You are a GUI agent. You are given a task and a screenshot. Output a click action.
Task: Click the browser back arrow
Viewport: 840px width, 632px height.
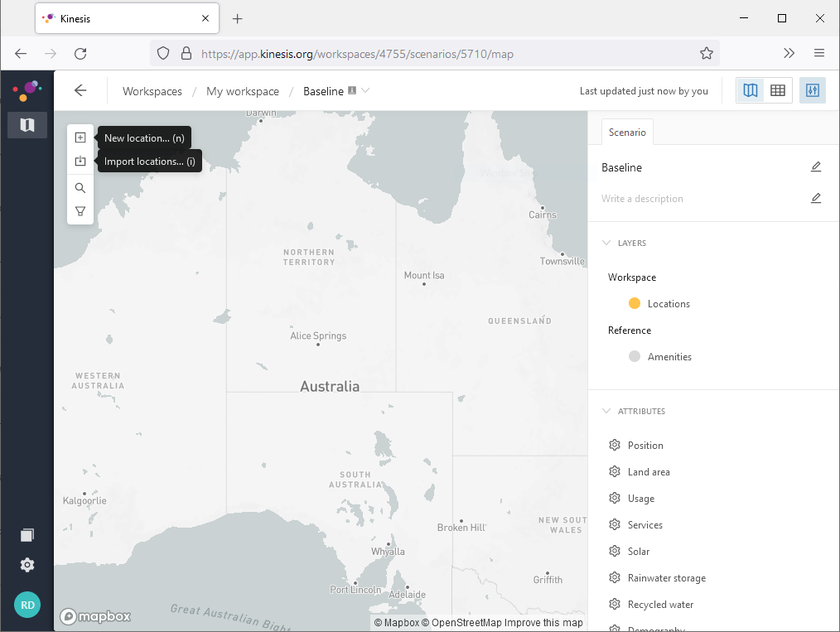pyautogui.click(x=21, y=54)
